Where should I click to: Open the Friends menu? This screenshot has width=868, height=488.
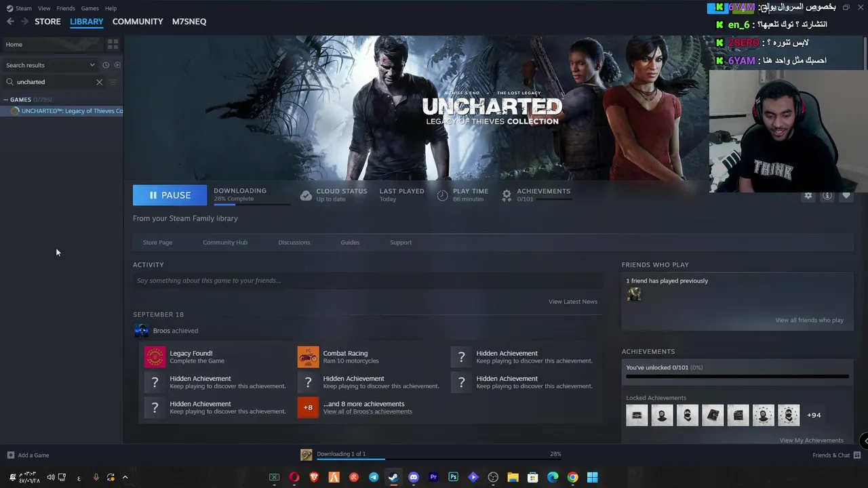tap(66, 8)
